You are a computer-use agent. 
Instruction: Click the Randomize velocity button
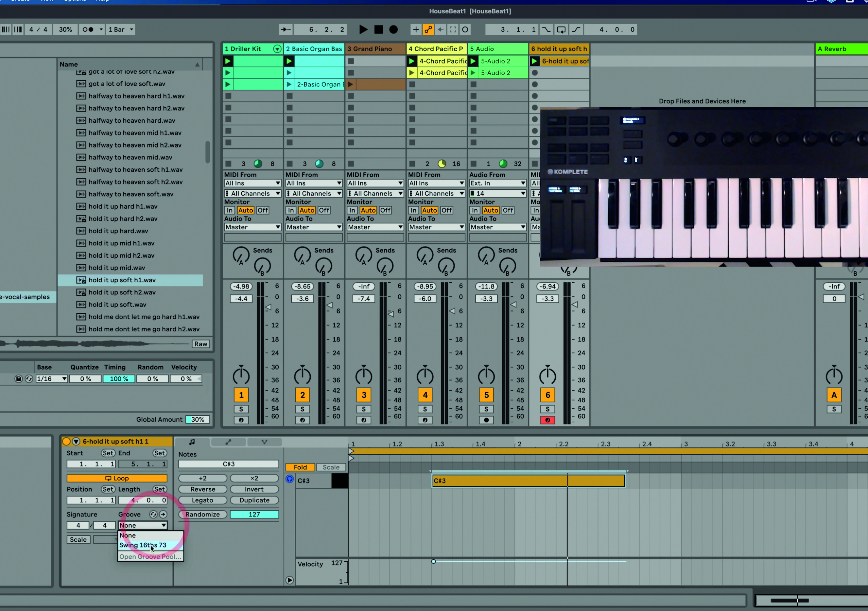point(203,514)
